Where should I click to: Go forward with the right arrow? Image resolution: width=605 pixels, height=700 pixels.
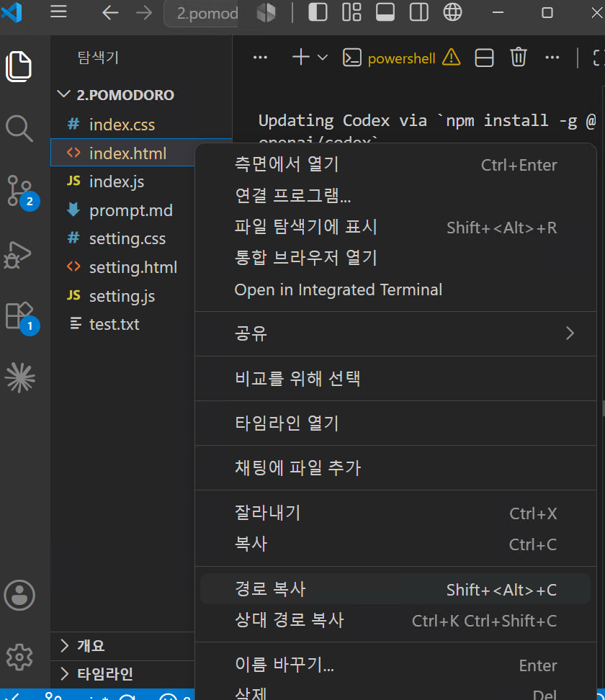[x=144, y=12]
